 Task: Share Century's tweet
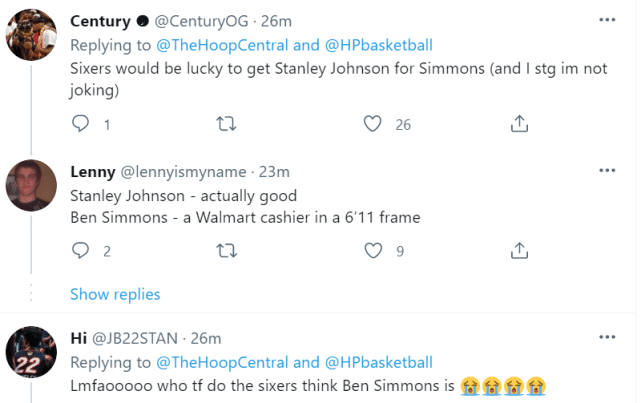(519, 125)
